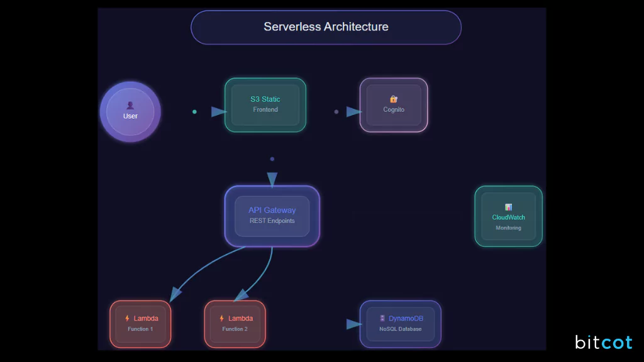
Task: Click the arrowhead pointing into API Gateway
Action: [x=271, y=178]
